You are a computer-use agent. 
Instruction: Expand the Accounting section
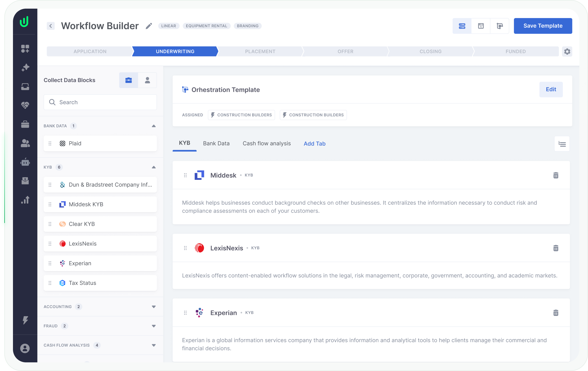pyautogui.click(x=153, y=307)
